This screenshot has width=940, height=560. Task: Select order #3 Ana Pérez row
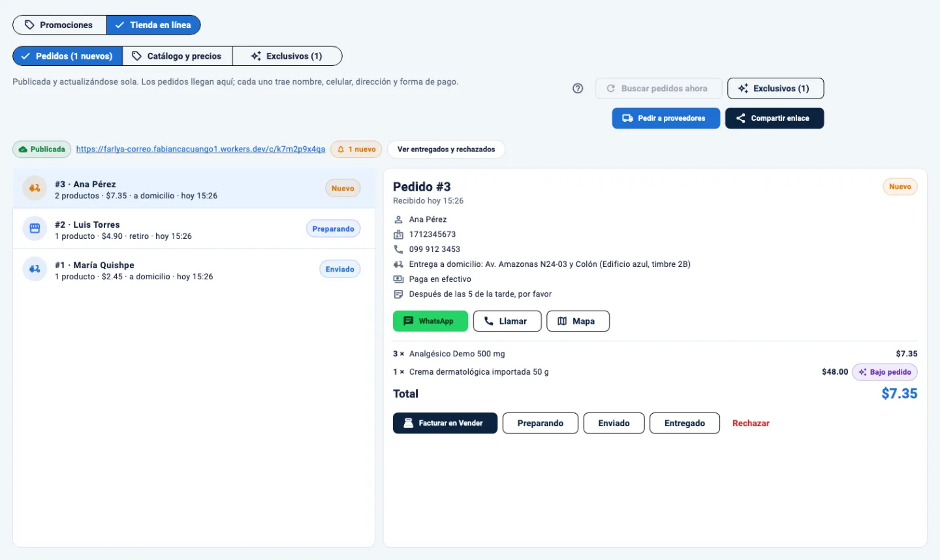coord(194,189)
